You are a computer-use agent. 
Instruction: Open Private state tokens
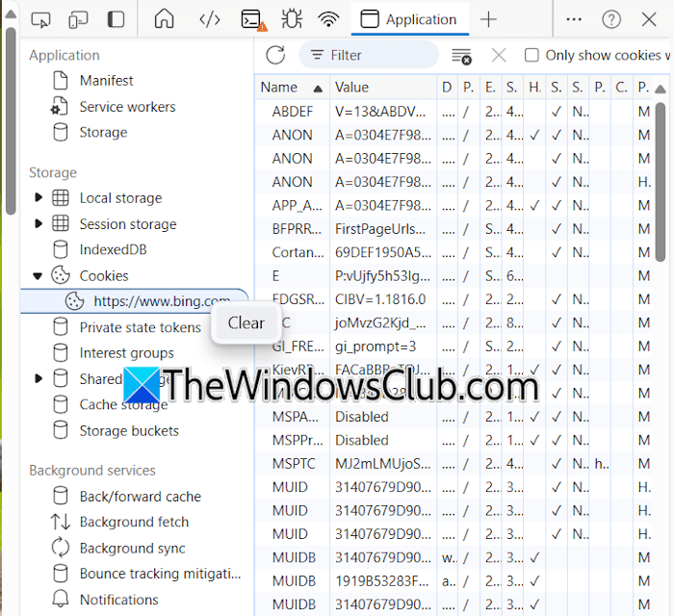(x=140, y=327)
